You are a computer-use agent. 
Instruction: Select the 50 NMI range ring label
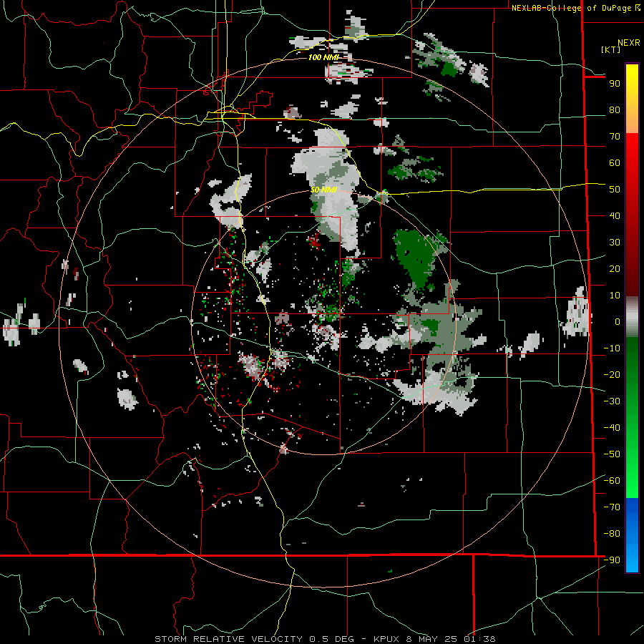click(323, 190)
